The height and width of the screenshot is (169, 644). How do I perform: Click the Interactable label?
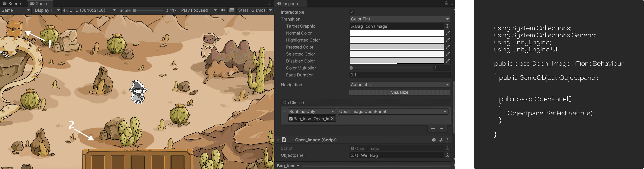click(292, 12)
